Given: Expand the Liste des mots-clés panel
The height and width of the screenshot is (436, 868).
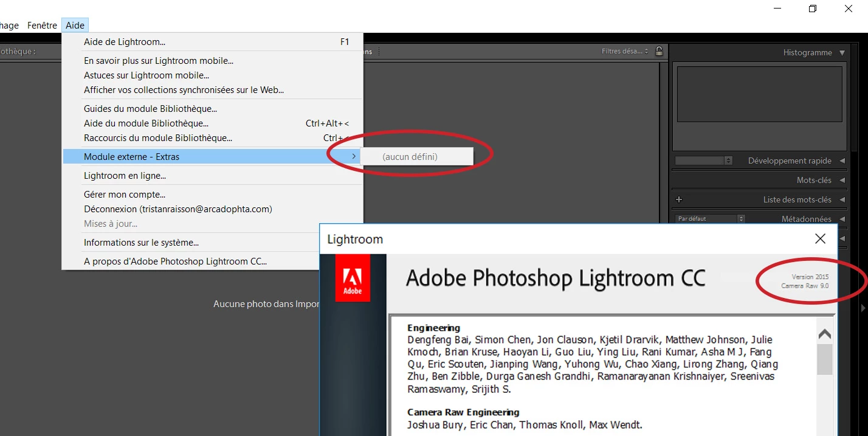Looking at the screenshot, I should (842, 199).
